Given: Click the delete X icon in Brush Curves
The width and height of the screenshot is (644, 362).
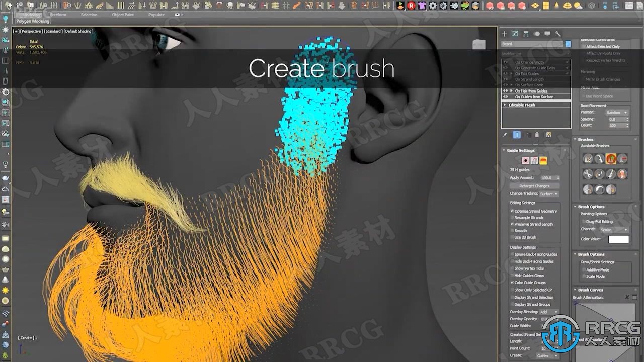Looking at the screenshot, I should point(627,297).
